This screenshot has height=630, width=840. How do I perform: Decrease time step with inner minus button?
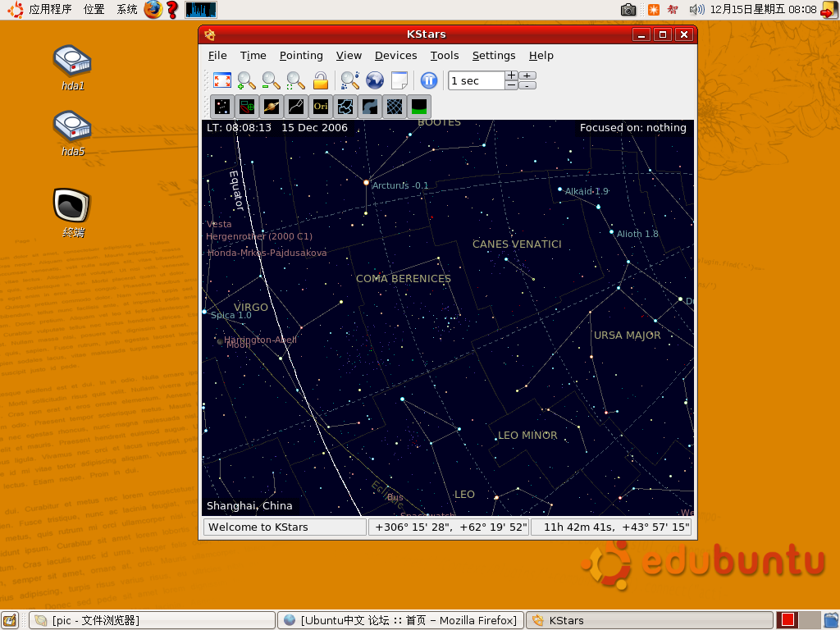tap(512, 85)
